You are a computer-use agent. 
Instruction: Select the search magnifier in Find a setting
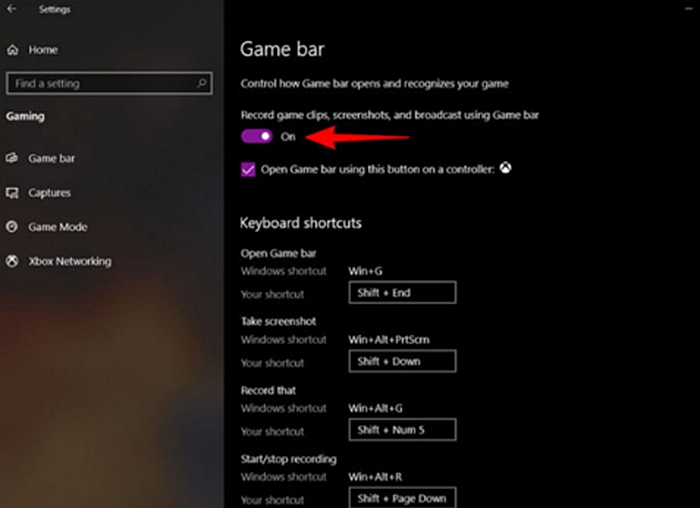[x=201, y=83]
